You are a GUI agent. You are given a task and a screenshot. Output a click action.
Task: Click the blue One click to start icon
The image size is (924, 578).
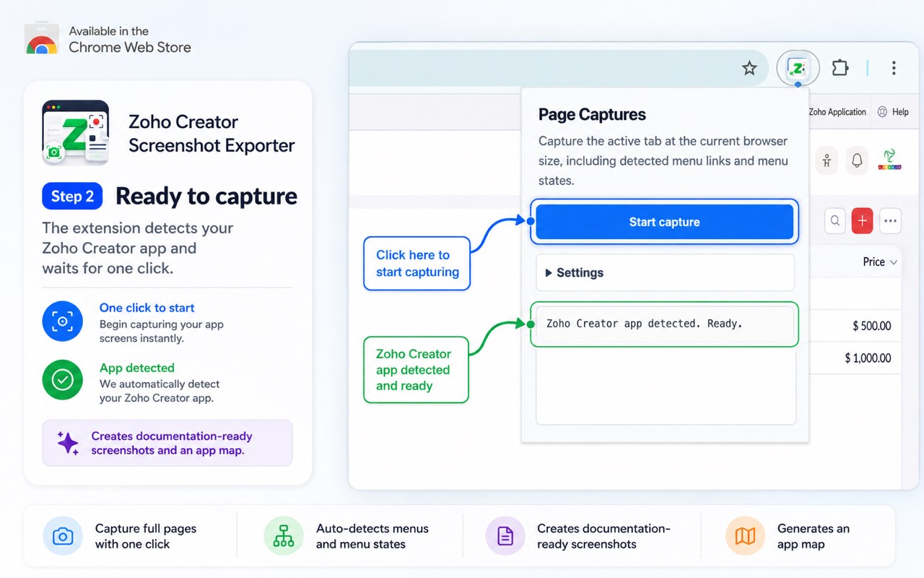pyautogui.click(x=63, y=321)
